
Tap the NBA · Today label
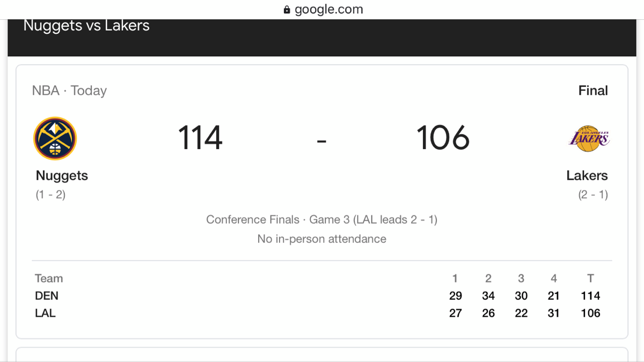(x=69, y=91)
